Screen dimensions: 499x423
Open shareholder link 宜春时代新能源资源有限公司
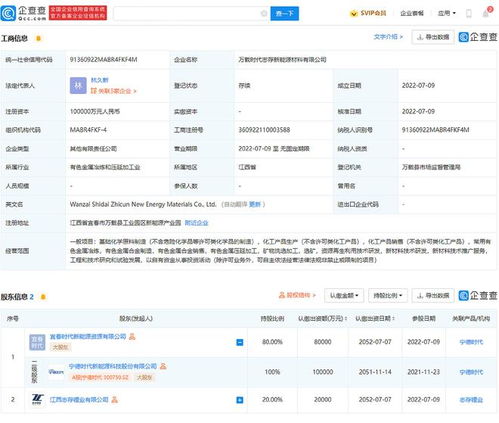coord(88,336)
